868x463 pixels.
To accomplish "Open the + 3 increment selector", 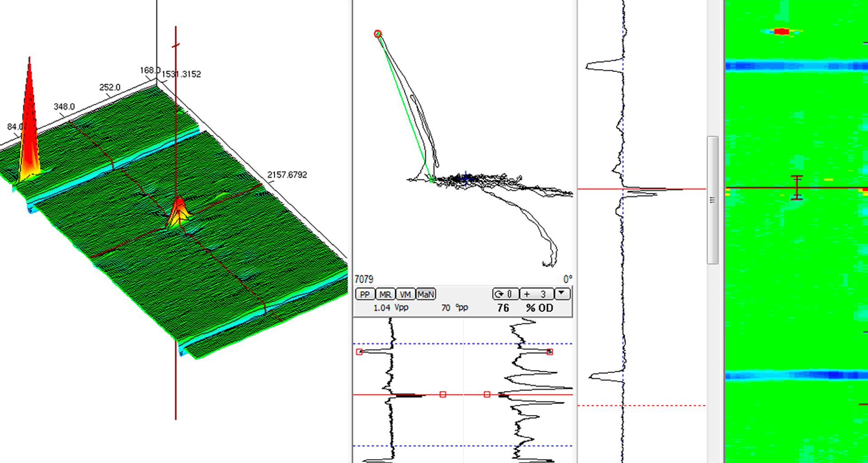I will point(537,294).
